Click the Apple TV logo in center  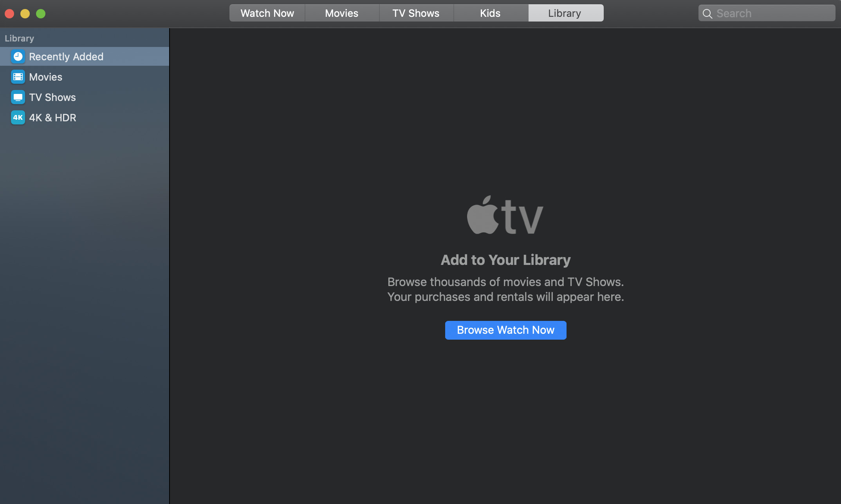click(505, 215)
